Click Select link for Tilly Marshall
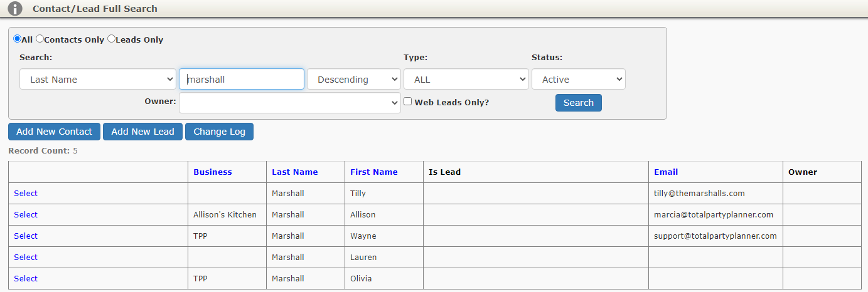Viewport: 868px width, 292px height. pyautogui.click(x=26, y=193)
